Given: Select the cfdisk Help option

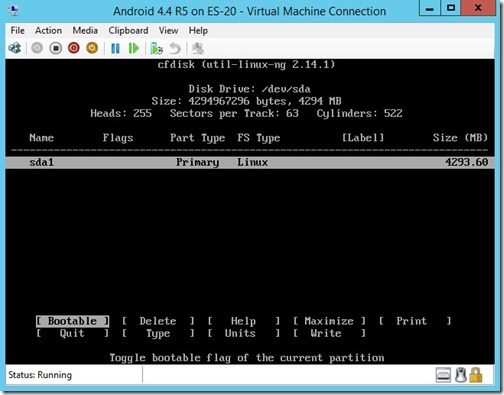Looking at the screenshot, I should [244, 321].
